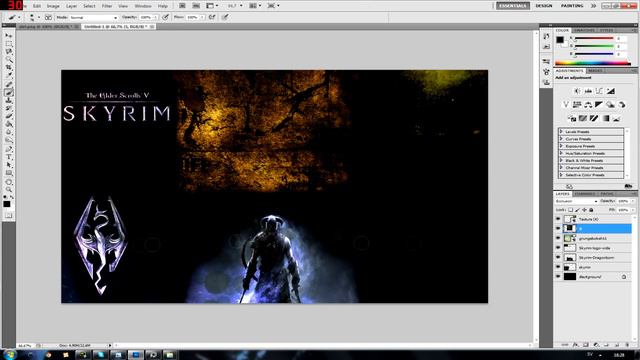Viewport: 640px width, 360px height.
Task: Select the Move tool
Action: coord(9,36)
